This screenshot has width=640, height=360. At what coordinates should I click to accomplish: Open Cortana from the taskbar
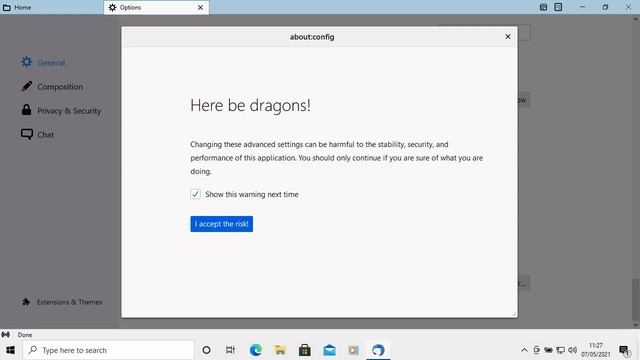[x=207, y=350]
